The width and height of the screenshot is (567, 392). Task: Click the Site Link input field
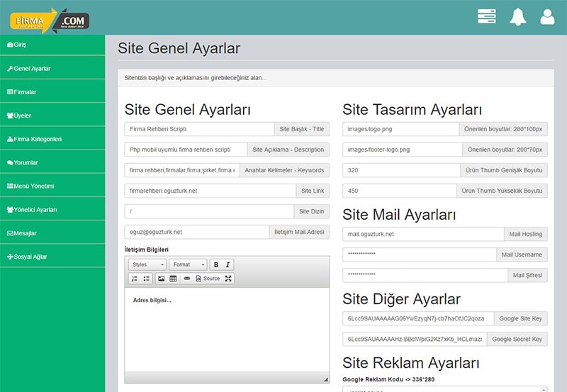tap(210, 191)
